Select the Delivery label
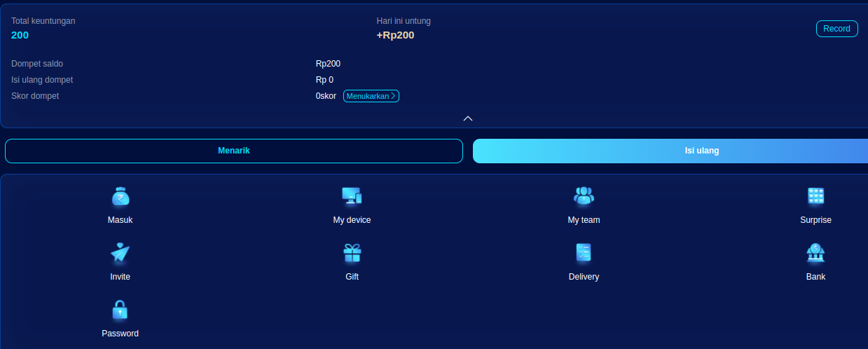Image resolution: width=868 pixels, height=349 pixels. (x=584, y=277)
